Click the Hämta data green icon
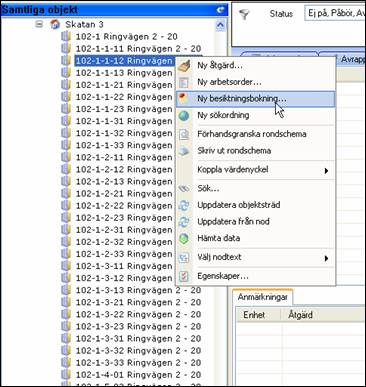The image size is (366, 387). 184,238
